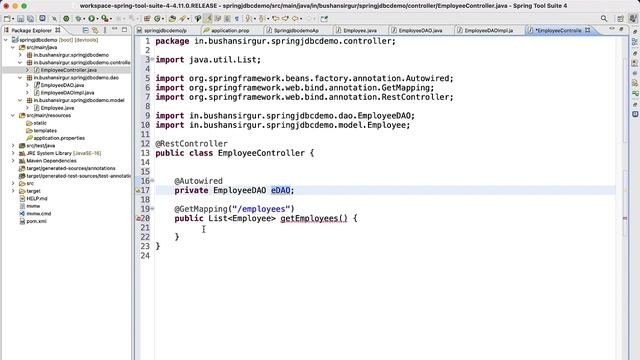Select application.properties in Package Explorer
Viewport: 640px width, 360px height.
[59, 138]
